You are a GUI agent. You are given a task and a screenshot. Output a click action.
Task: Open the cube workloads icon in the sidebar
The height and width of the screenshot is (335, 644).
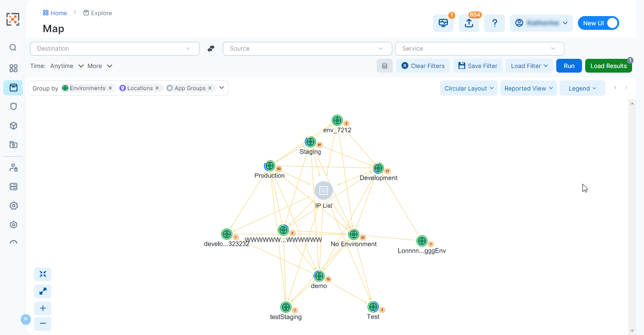[13, 125]
